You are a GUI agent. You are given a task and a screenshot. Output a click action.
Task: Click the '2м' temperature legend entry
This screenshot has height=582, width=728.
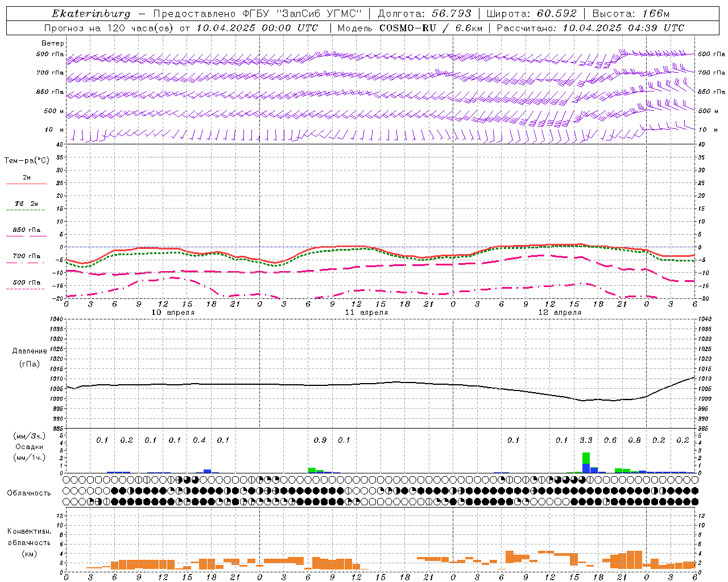(x=26, y=178)
